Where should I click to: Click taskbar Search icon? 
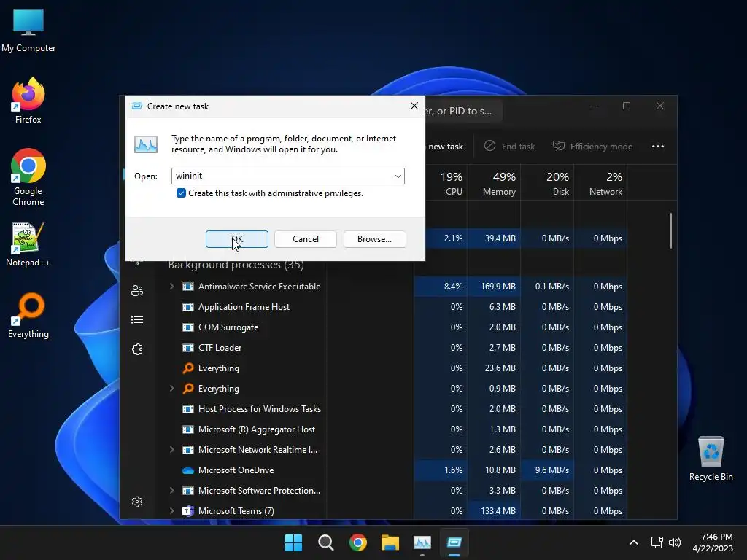326,542
